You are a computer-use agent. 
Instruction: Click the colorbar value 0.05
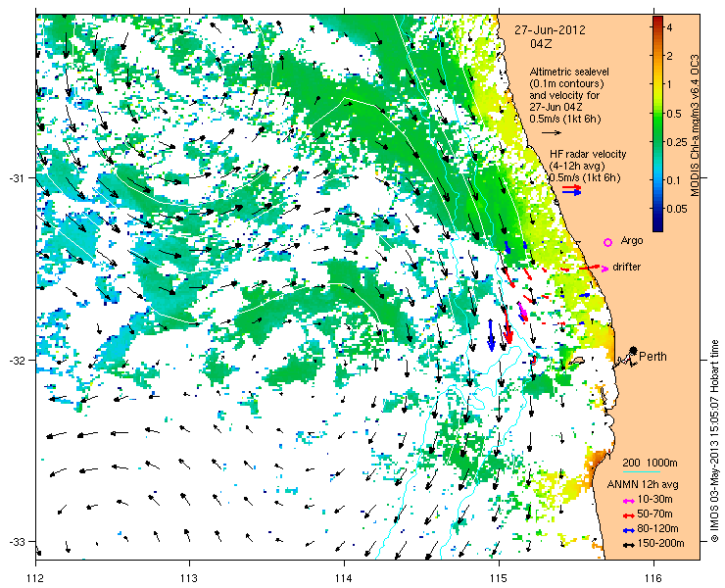(x=676, y=209)
